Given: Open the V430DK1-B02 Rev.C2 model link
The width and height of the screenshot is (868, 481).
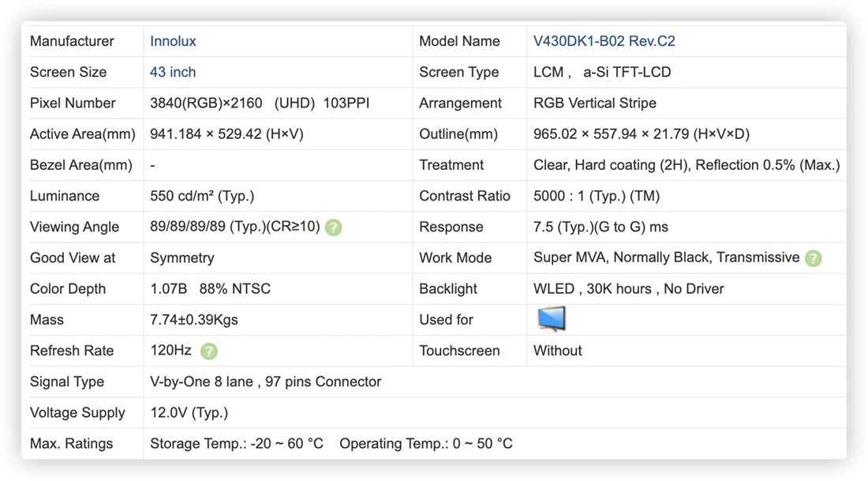Looking at the screenshot, I should (x=604, y=41).
